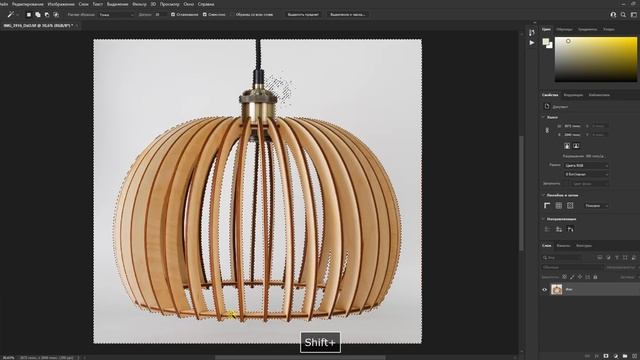Collapse the Rulers & Grids section
Image resolution: width=640 pixels, height=360 pixels.
click(x=543, y=196)
